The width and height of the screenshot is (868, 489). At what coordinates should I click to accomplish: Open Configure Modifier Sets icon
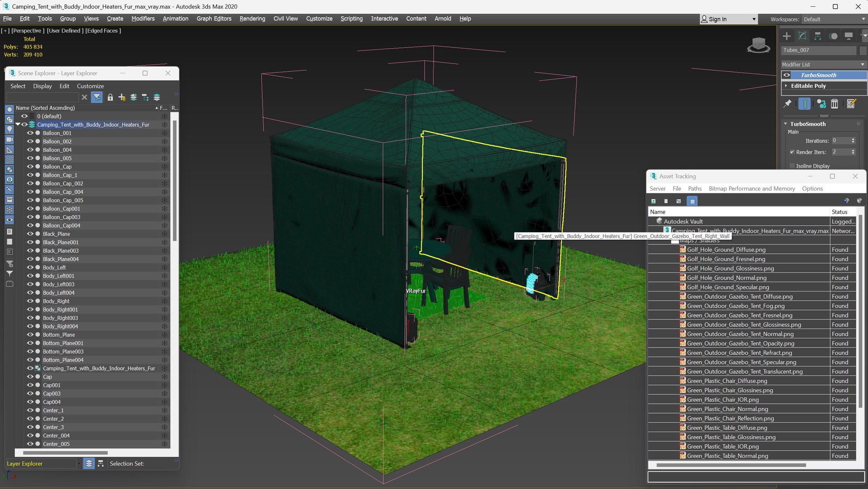(851, 104)
